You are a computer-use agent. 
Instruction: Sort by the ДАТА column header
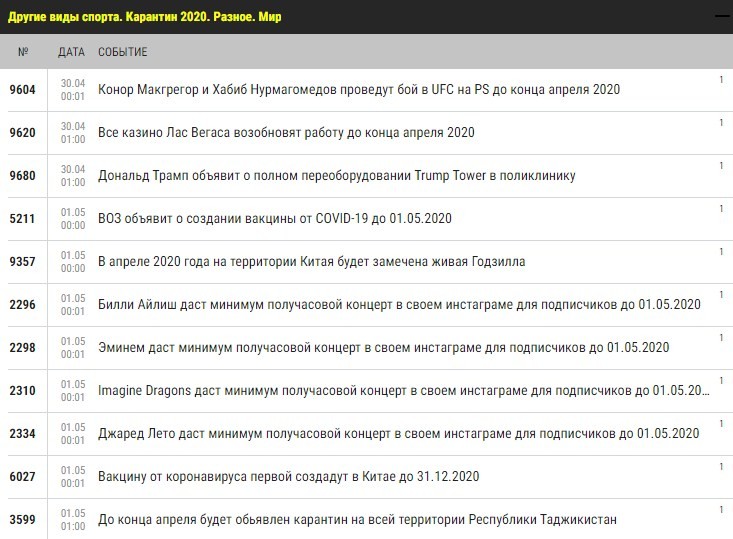click(71, 51)
